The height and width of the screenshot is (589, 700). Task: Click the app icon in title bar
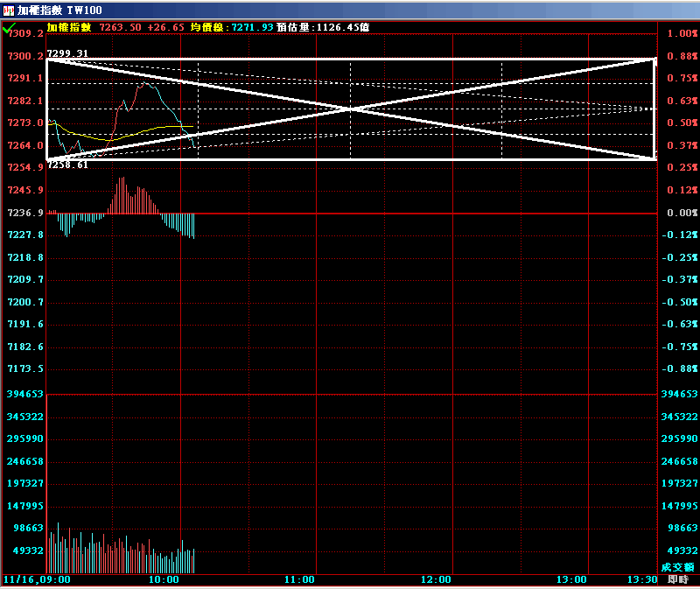click(8, 9)
